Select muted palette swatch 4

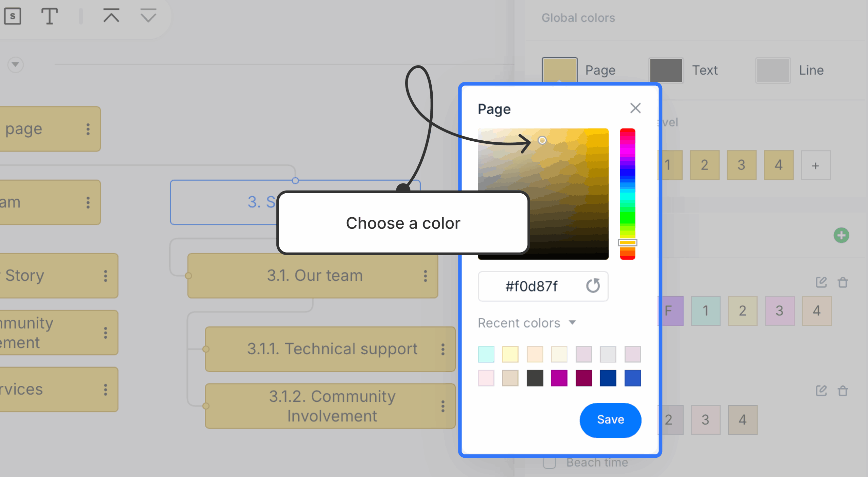coord(743,420)
